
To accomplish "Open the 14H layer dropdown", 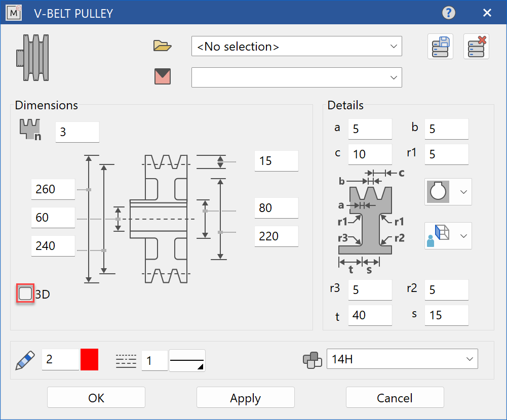I will point(402,359).
